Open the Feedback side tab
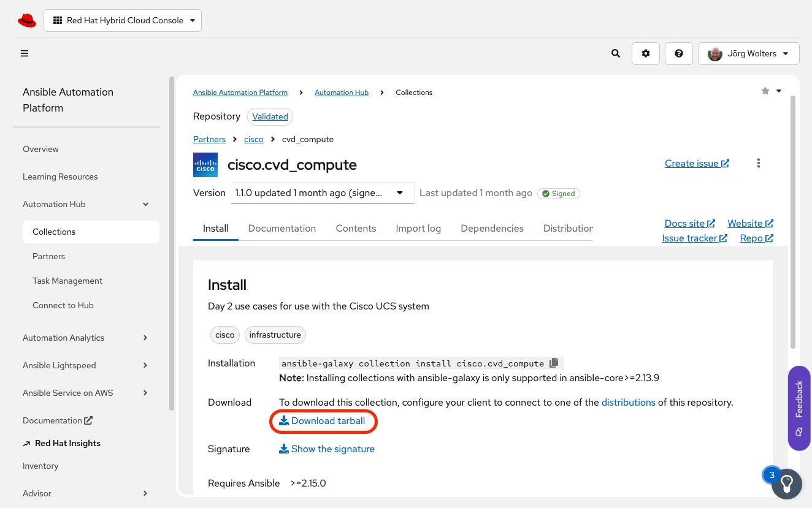This screenshot has height=508, width=812. click(x=799, y=408)
